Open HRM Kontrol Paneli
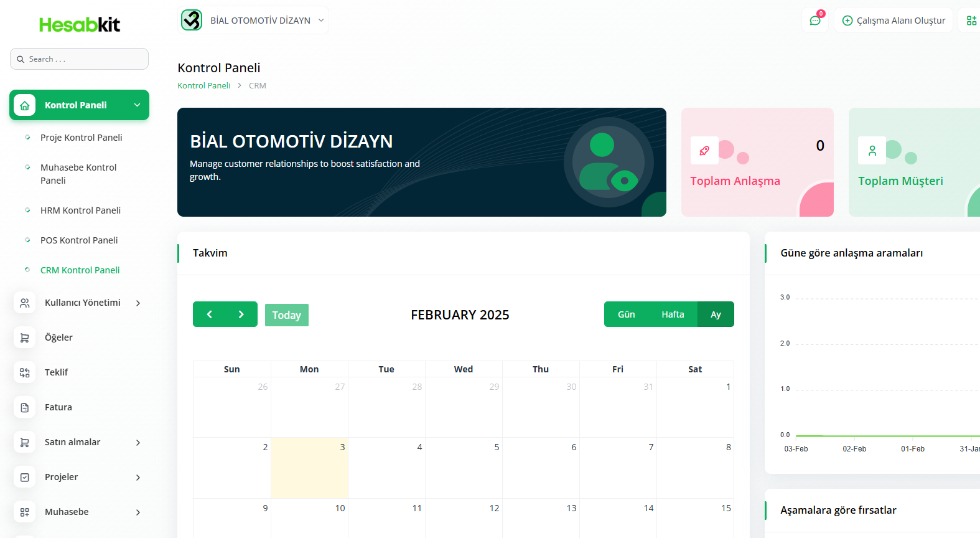 pyautogui.click(x=80, y=210)
